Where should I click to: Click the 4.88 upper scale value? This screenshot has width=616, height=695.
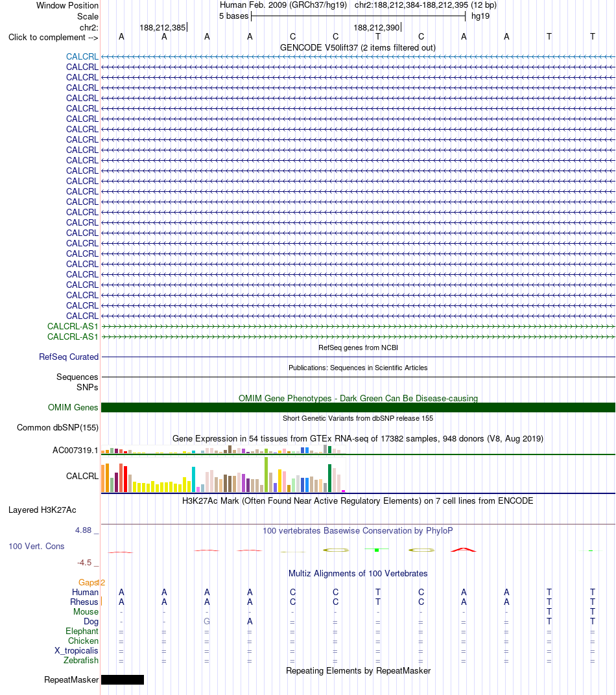click(83, 530)
